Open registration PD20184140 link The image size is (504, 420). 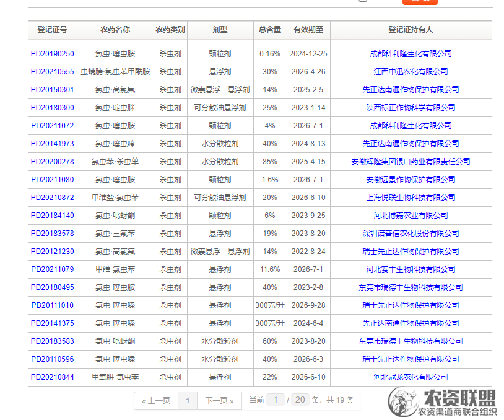53,216
